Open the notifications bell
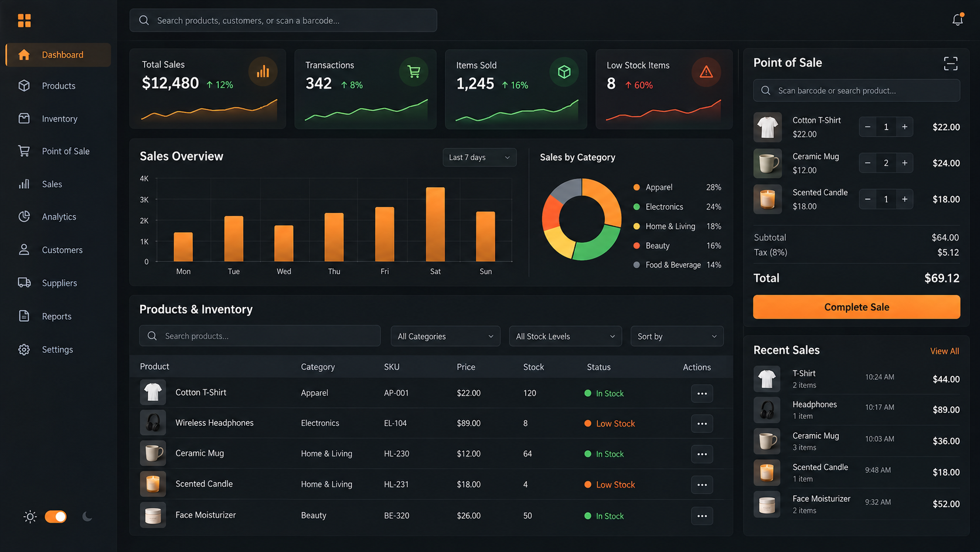This screenshot has width=980, height=552. (958, 19)
